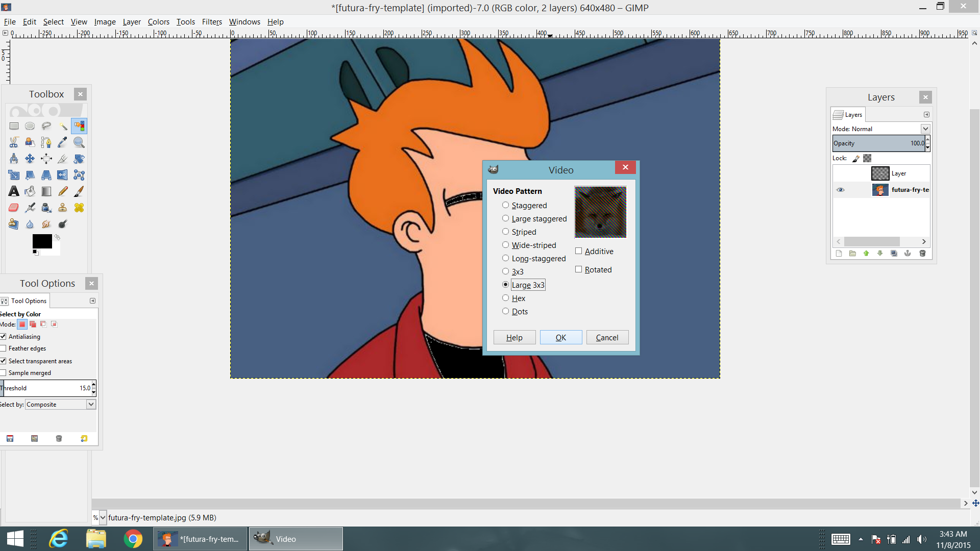Click Cancel in Video dialog
980x551 pixels.
(607, 337)
